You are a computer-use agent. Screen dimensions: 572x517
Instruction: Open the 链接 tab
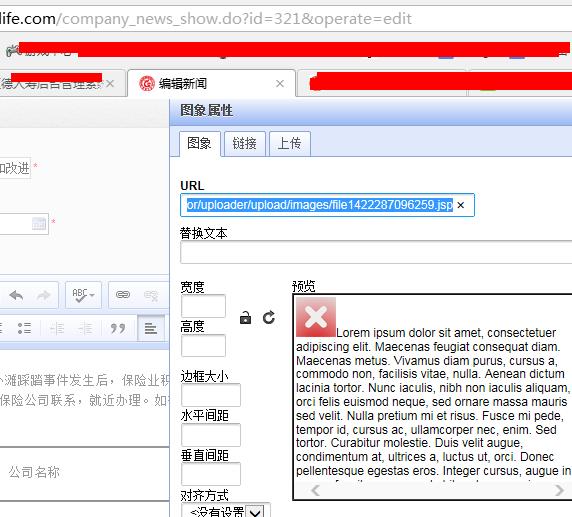point(245,144)
